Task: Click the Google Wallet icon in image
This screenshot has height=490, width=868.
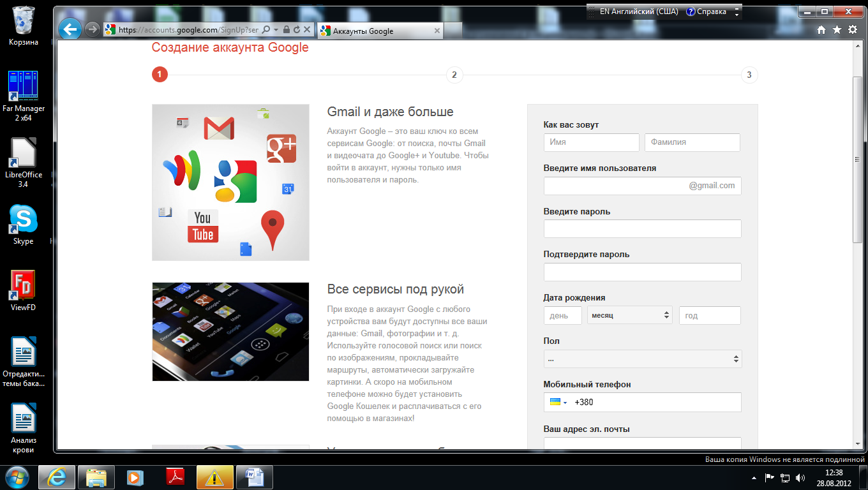Action: click(182, 170)
